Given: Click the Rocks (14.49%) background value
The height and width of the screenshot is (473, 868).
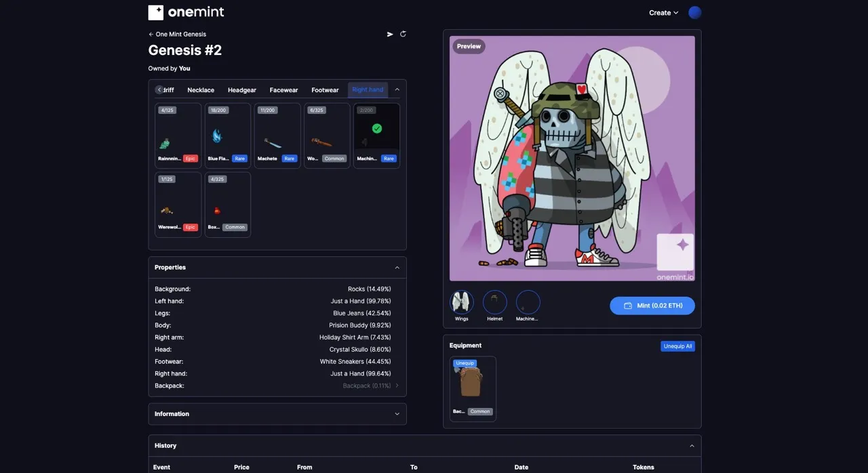Looking at the screenshot, I should [369, 289].
